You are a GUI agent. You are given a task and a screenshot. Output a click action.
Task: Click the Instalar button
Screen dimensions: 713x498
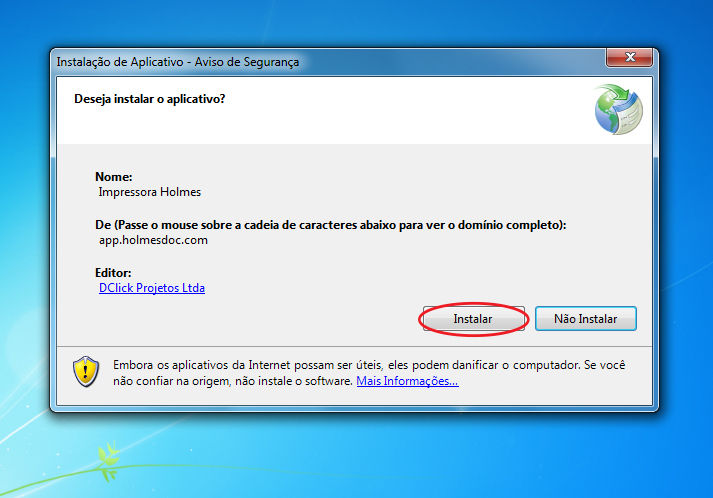473,319
